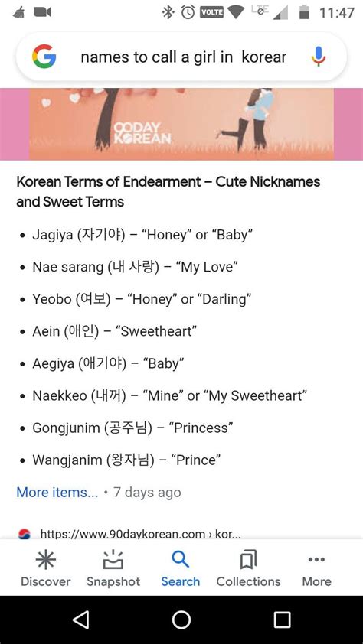Tap the alarm clock status icon
363x644 pixels.
pyautogui.click(x=188, y=12)
